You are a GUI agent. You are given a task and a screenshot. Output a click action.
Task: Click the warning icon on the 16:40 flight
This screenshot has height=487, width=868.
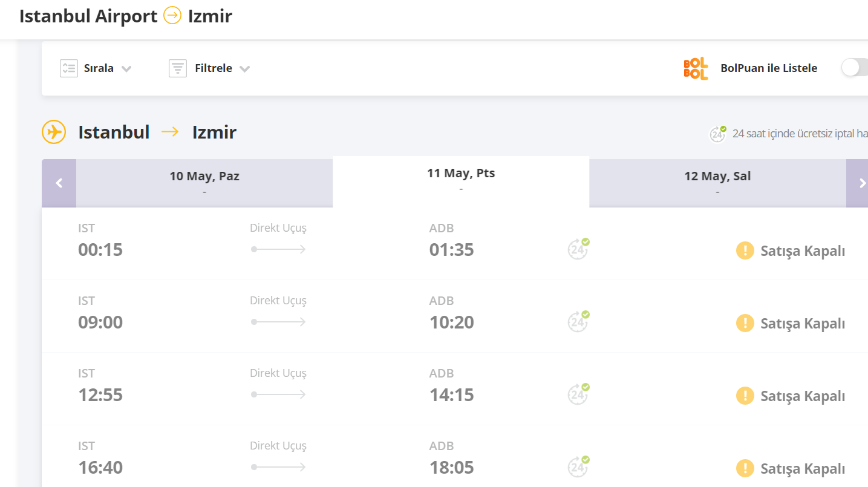(x=745, y=468)
